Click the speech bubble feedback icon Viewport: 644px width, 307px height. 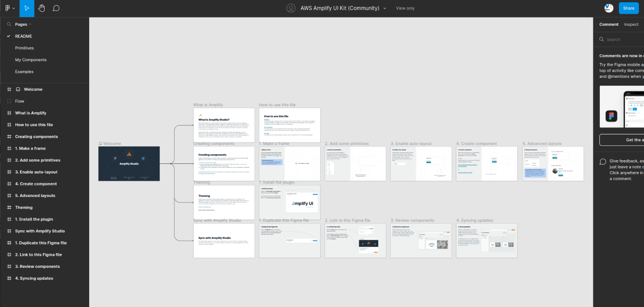pyautogui.click(x=603, y=162)
